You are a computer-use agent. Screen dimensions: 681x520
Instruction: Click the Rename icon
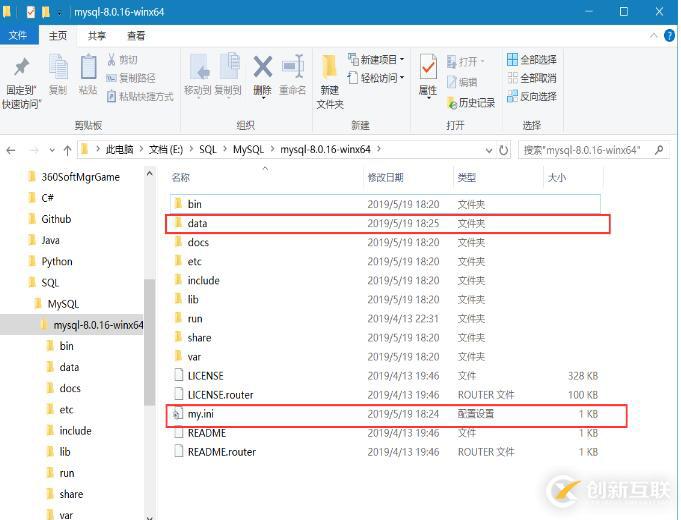pyautogui.click(x=293, y=66)
